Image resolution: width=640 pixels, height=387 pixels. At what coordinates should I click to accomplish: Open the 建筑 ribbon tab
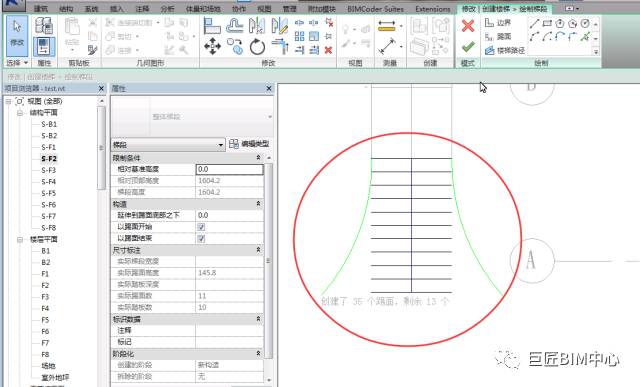(x=40, y=9)
